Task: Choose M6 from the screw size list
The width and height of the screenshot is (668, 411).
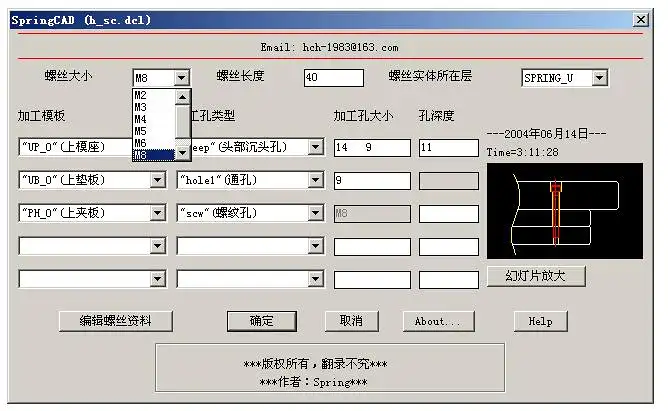Action: [x=154, y=143]
